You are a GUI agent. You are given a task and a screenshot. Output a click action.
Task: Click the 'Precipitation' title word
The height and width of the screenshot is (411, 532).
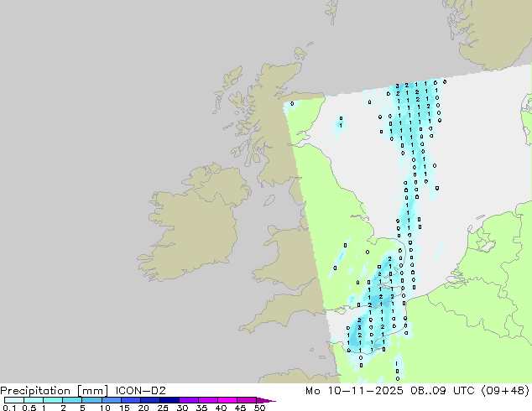35,391
